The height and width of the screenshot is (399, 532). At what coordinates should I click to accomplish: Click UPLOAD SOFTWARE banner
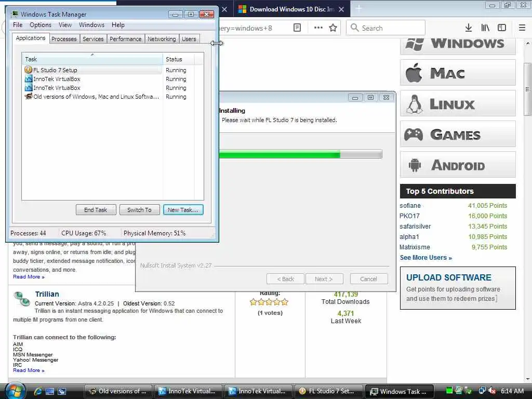458,288
